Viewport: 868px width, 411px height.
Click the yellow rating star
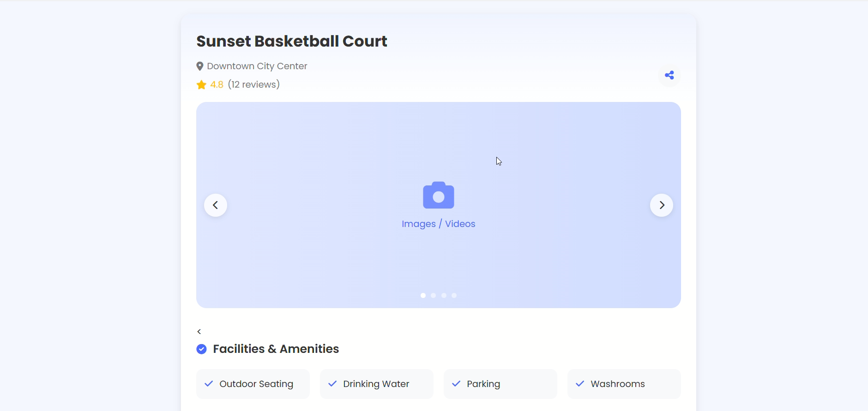201,85
